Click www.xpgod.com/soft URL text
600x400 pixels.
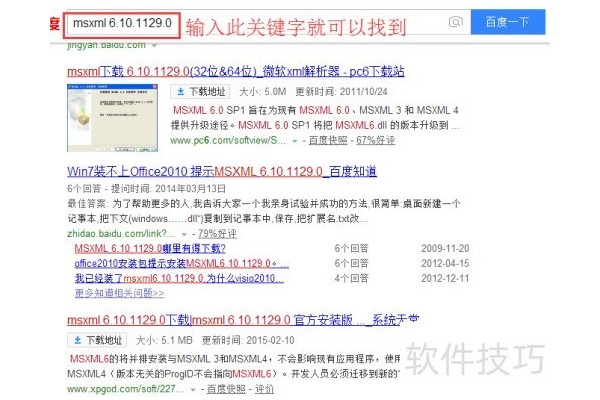pyautogui.click(x=126, y=389)
